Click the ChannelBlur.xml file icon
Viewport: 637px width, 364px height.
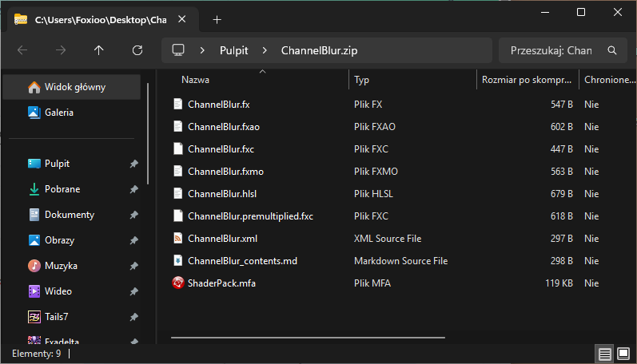(178, 238)
